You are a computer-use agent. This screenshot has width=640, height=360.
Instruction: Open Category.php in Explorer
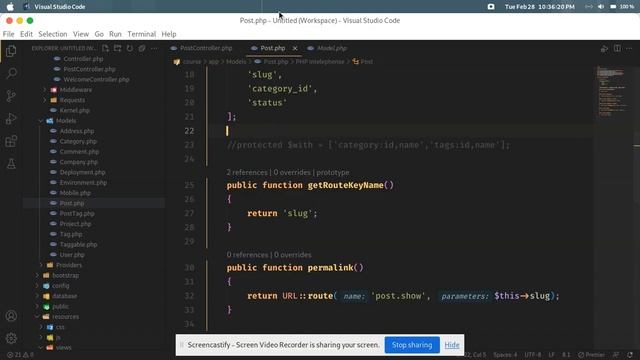tap(78, 141)
